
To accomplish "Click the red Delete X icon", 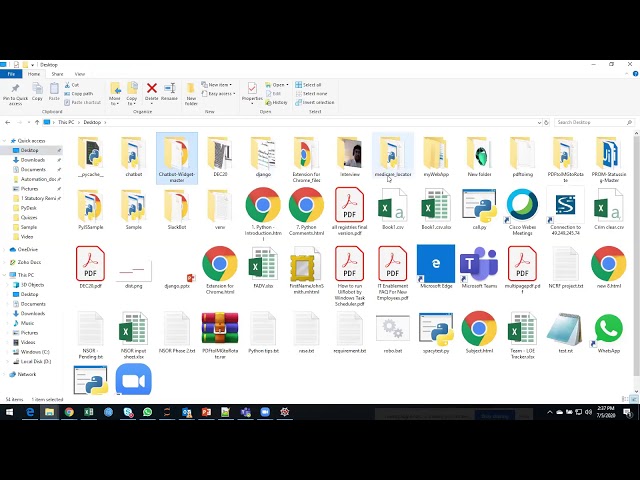I will pos(152,88).
